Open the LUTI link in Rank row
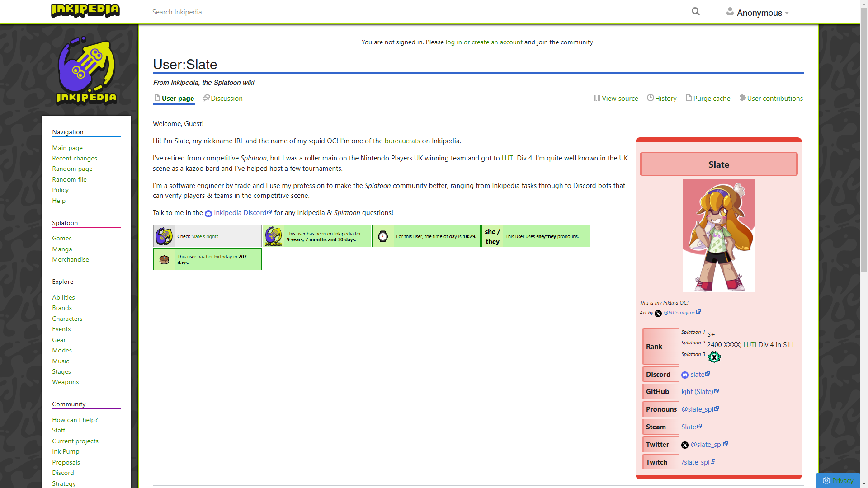The image size is (868, 488). pyautogui.click(x=750, y=345)
